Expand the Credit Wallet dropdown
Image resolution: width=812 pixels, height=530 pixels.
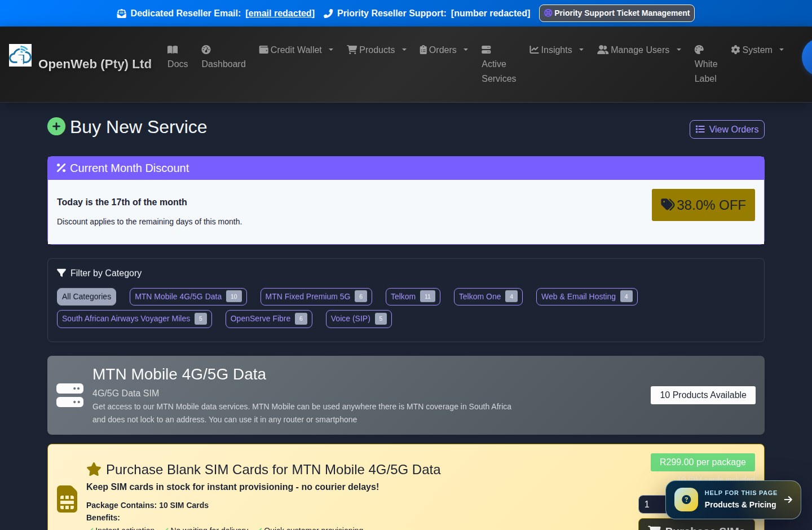[331, 50]
